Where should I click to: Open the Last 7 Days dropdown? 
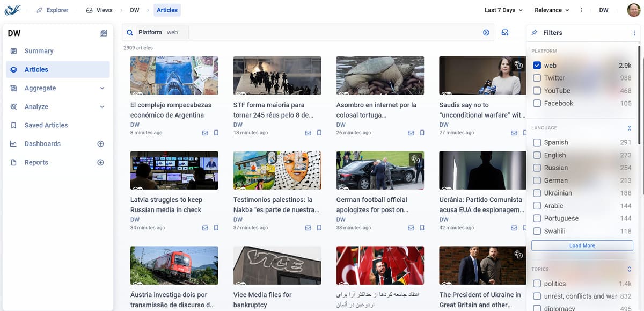click(503, 10)
